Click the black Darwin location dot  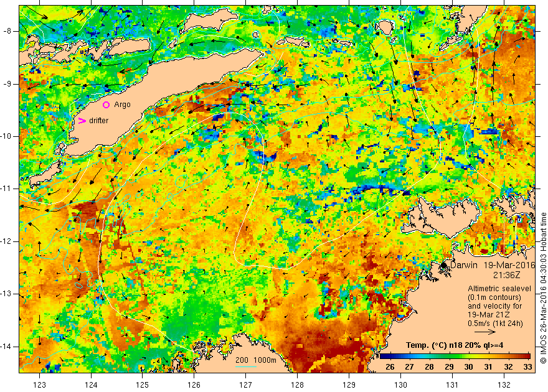pyautogui.click(x=443, y=265)
